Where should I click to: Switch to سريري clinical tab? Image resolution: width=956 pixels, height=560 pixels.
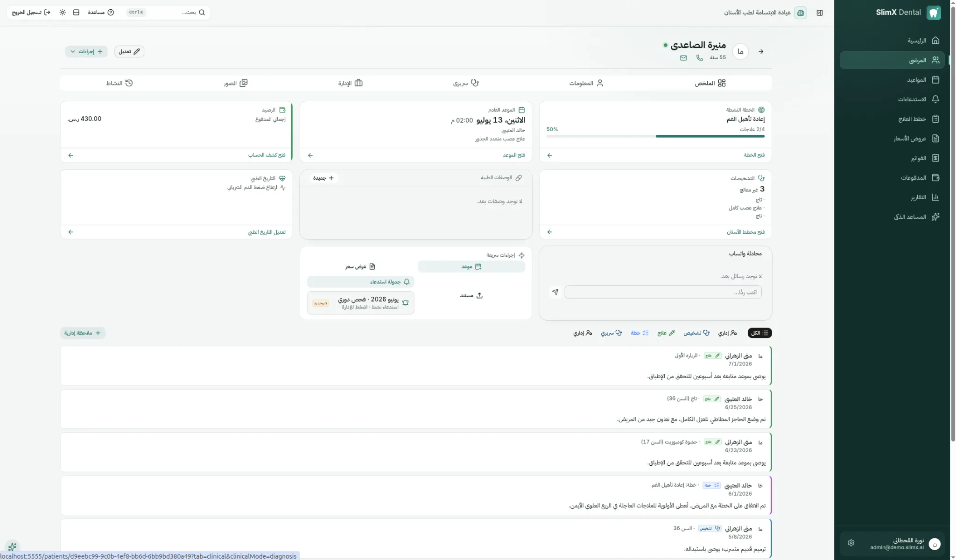pyautogui.click(x=466, y=83)
